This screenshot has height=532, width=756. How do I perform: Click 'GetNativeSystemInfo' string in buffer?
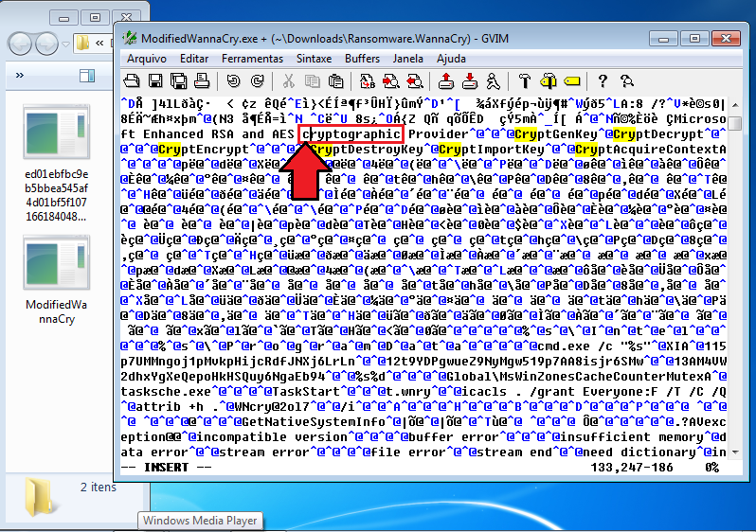pos(314,422)
